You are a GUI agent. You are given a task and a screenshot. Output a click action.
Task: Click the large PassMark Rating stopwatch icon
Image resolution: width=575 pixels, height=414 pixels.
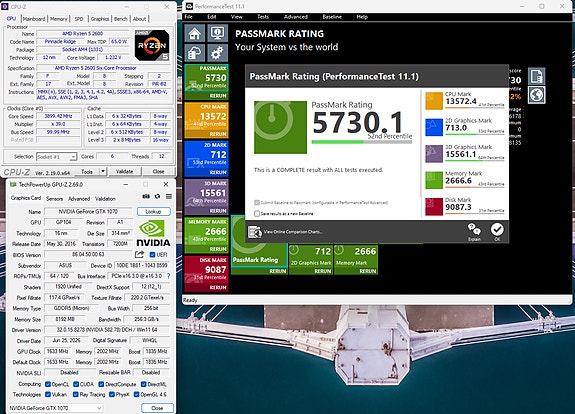tap(280, 127)
